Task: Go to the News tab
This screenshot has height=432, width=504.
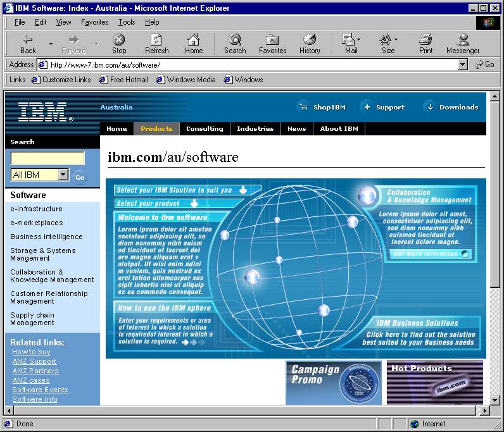Action: point(297,128)
